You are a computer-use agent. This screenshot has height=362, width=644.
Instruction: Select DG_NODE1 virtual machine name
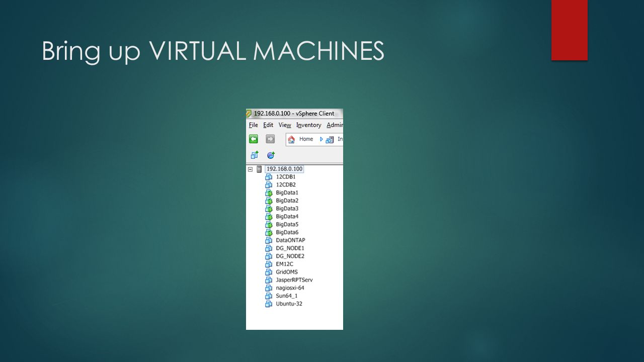click(x=290, y=248)
